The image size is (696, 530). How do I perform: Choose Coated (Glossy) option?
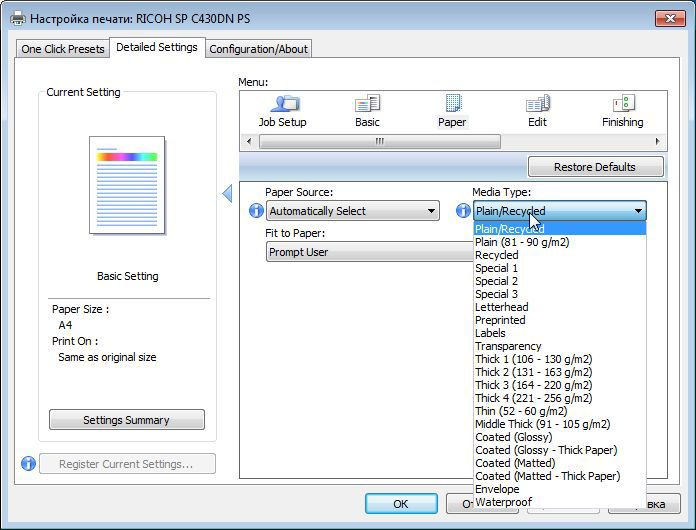point(560,437)
